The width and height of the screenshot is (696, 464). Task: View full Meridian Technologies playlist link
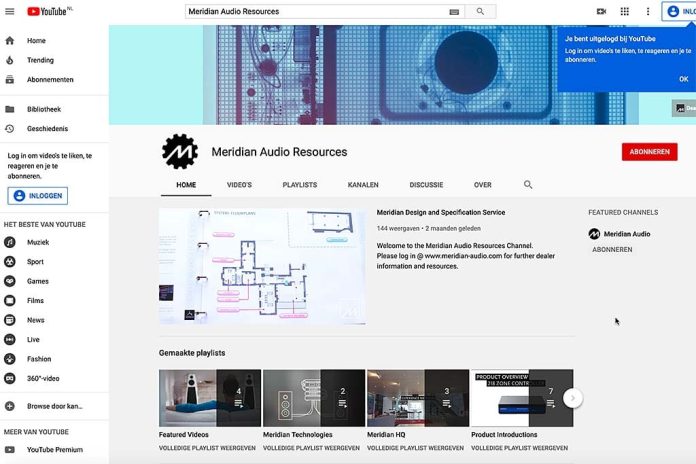click(311, 448)
